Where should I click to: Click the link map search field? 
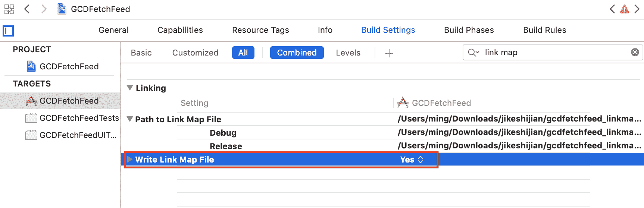[x=552, y=53]
